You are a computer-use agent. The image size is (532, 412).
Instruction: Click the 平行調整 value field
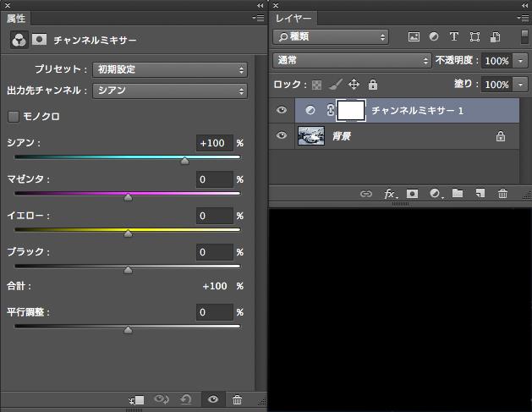point(215,312)
